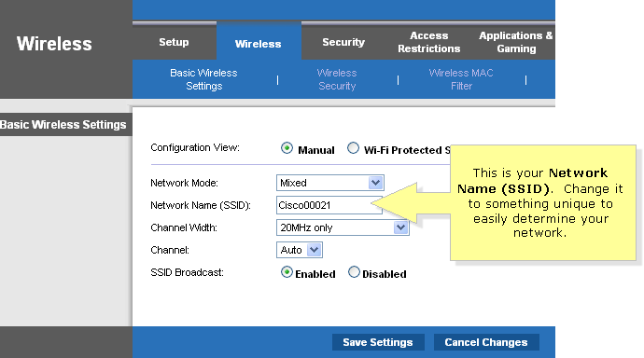Select the Basic Wireless Settings sub-tab
The image size is (644, 358).
203,79
